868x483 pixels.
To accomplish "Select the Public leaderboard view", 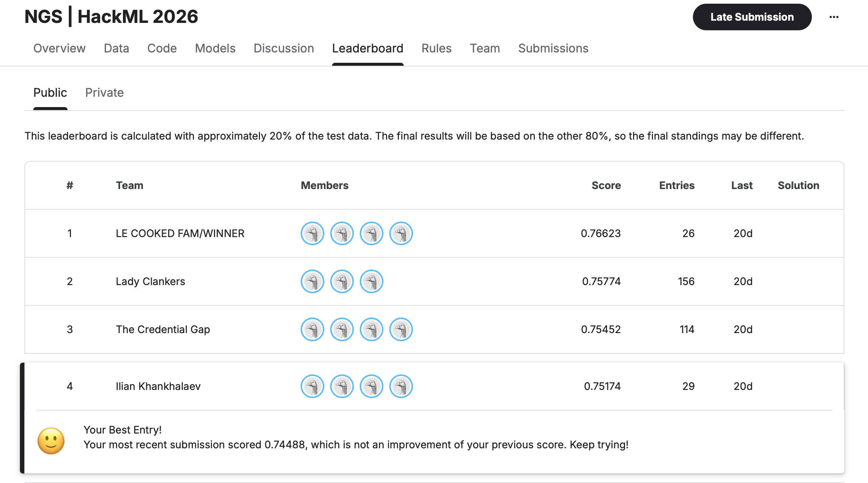I will 50,92.
